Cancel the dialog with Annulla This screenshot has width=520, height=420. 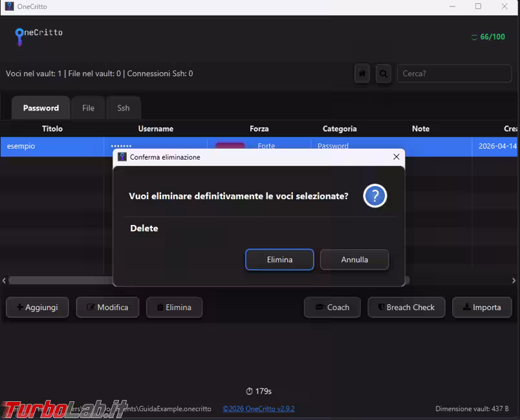tap(354, 259)
